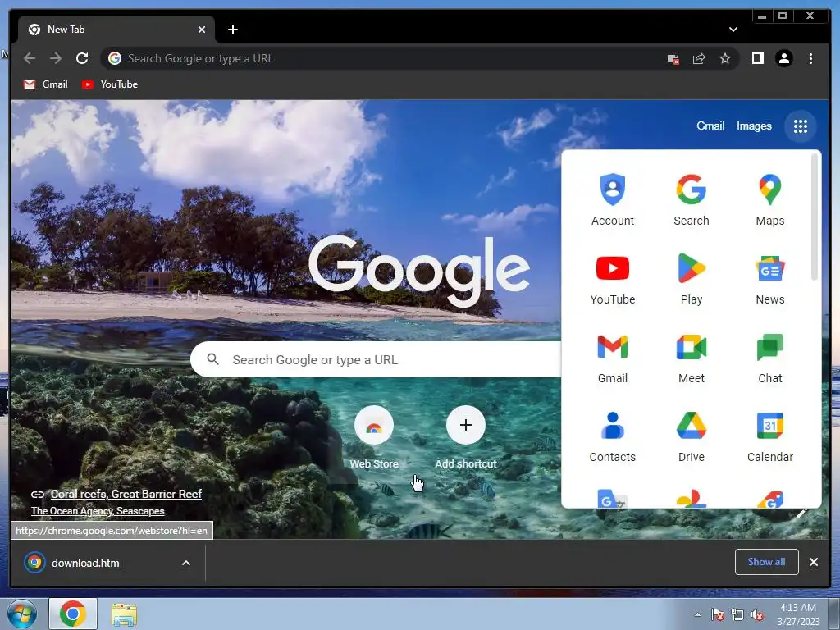Open Google Chat app icon

click(x=769, y=357)
